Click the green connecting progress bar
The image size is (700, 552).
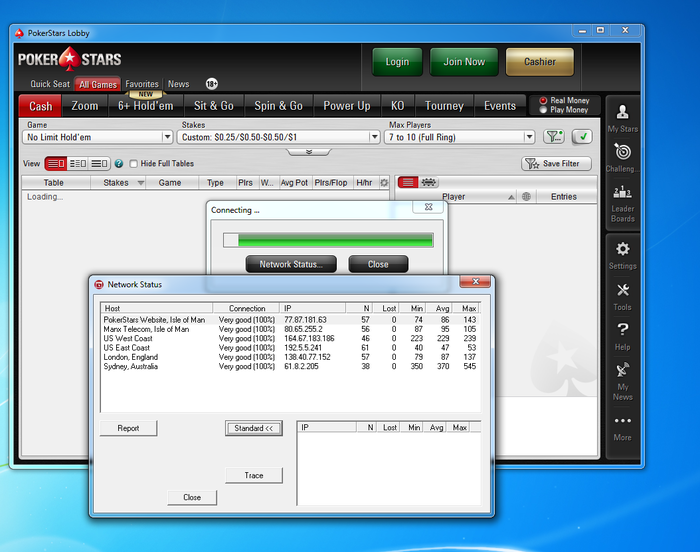[328, 240]
